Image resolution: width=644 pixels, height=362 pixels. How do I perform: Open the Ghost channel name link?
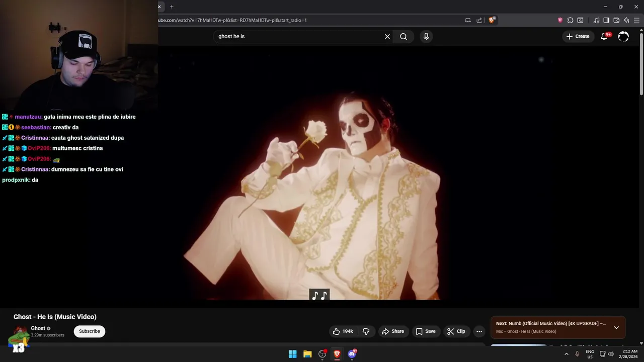tap(38, 328)
